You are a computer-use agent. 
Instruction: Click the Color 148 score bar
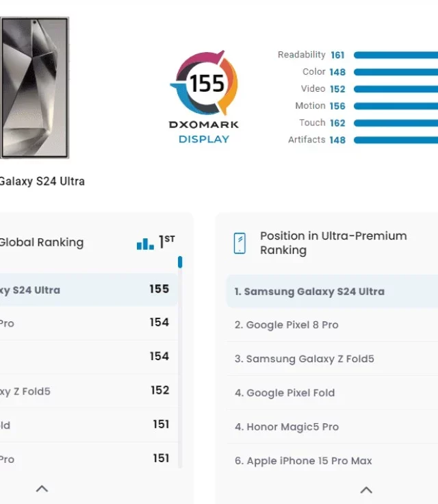click(396, 72)
